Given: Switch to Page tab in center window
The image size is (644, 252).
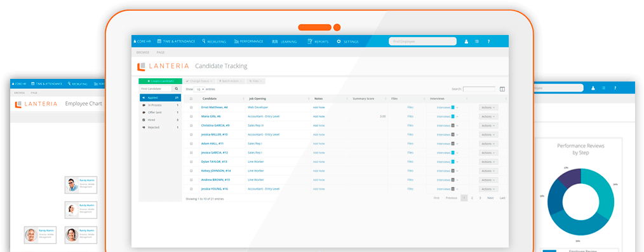Looking at the screenshot, I should tap(161, 52).
